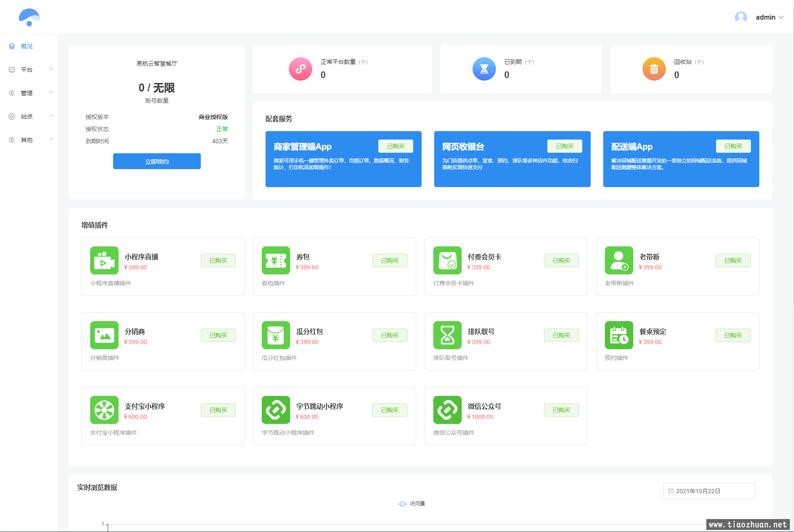The height and width of the screenshot is (532, 794).
Task: Expand the 站点 sidebar menu item
Action: [31, 117]
